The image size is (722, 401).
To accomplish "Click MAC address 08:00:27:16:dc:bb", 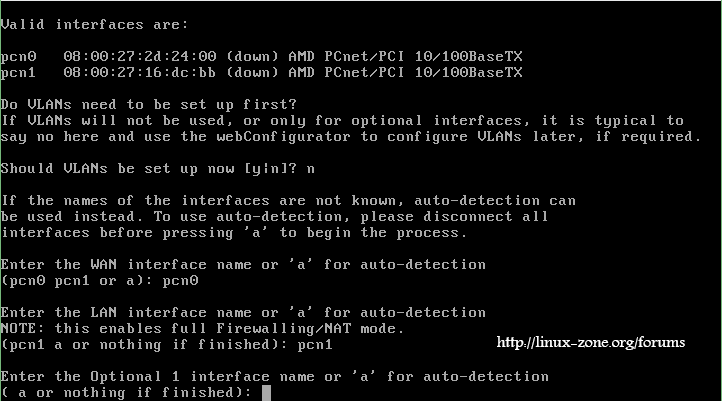I will tap(140, 73).
